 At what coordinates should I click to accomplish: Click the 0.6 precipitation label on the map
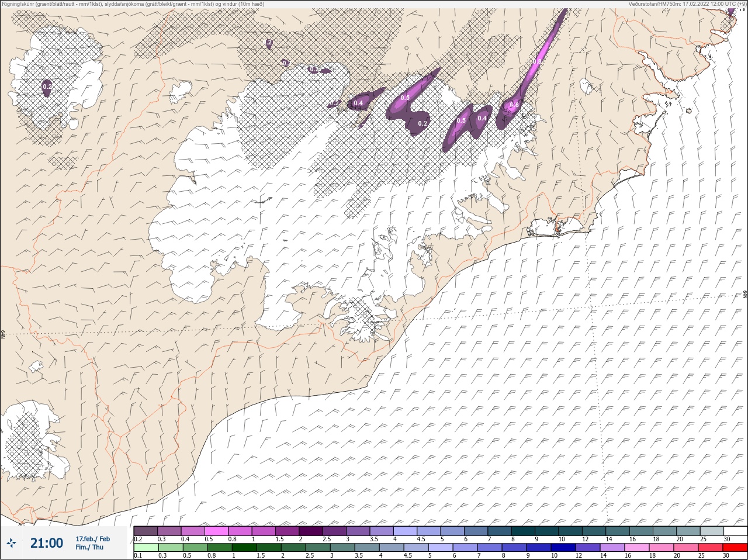click(514, 105)
